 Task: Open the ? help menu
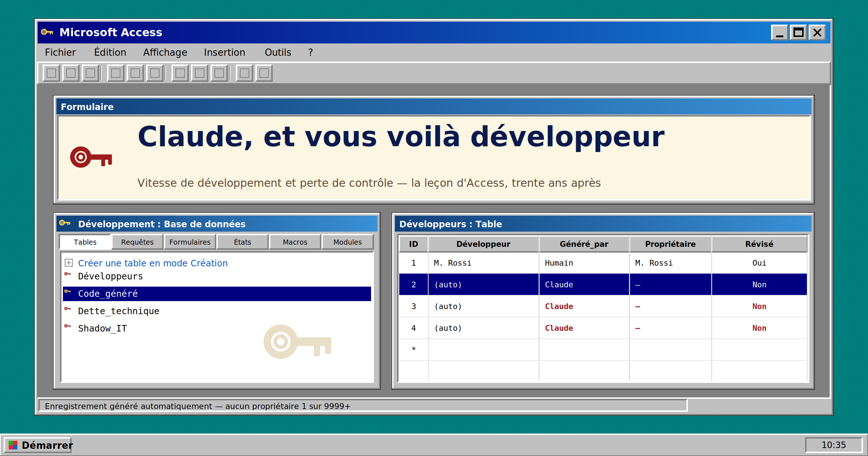pyautogui.click(x=311, y=52)
